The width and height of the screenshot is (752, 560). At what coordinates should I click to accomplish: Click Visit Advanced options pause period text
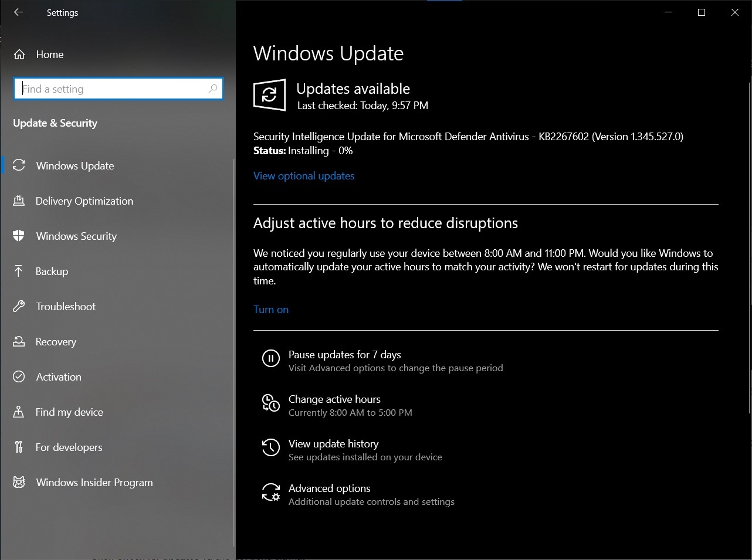[396, 368]
